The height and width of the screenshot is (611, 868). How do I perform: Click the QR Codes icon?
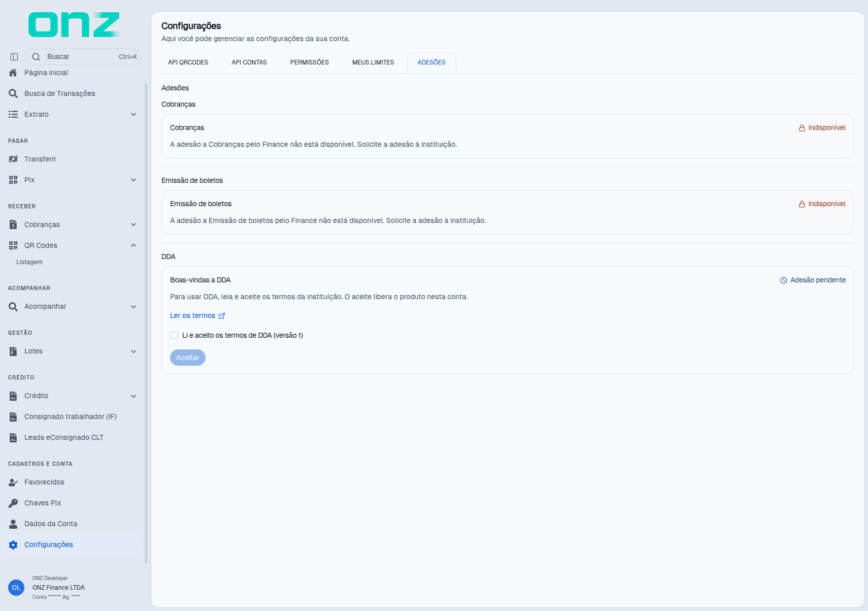click(13, 245)
